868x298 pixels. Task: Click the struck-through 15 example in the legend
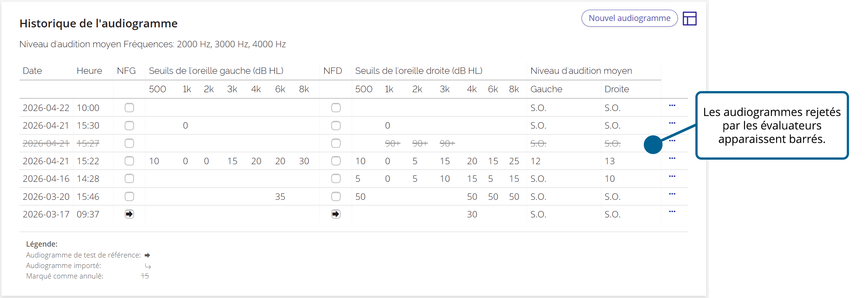[145, 276]
